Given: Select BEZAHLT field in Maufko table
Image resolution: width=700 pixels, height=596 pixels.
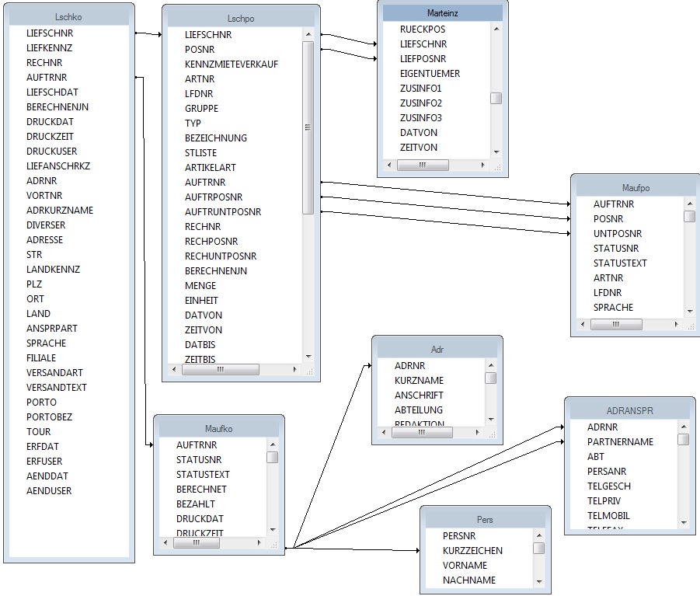Looking at the screenshot, I should click(196, 504).
